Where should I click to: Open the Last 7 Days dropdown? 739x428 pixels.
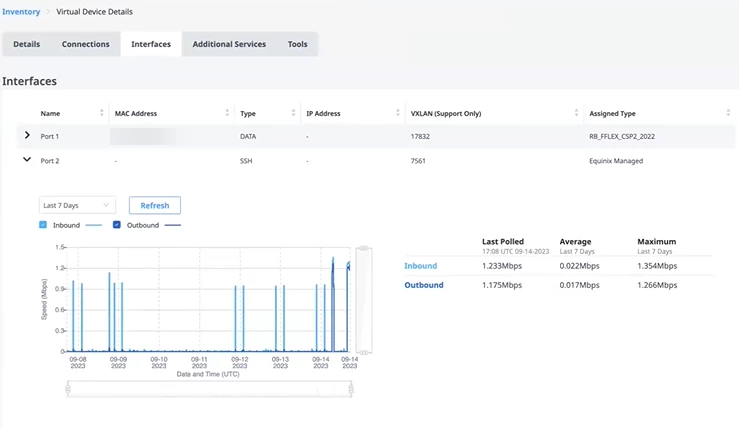click(77, 206)
